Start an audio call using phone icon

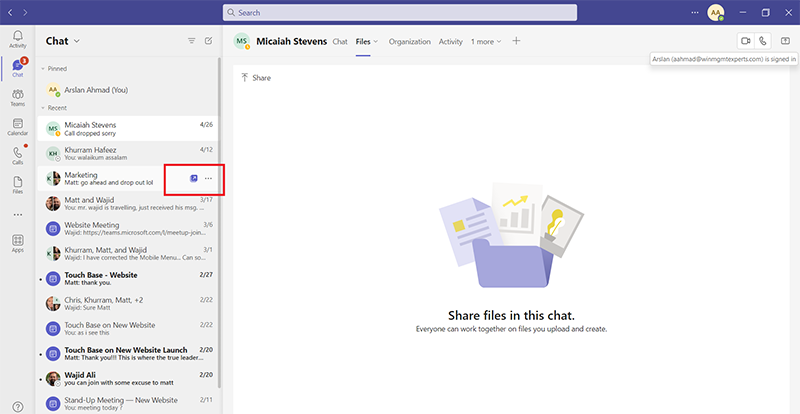(x=764, y=41)
